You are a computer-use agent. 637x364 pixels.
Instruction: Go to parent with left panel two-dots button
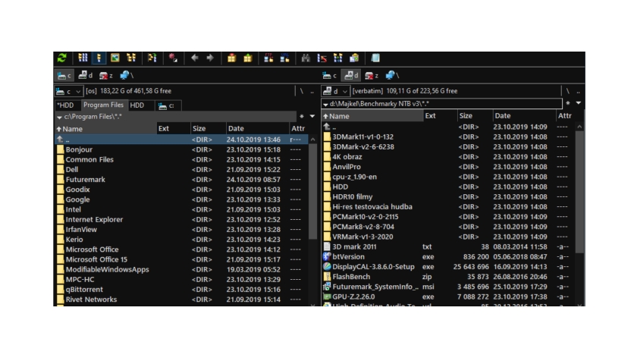pyautogui.click(x=312, y=91)
